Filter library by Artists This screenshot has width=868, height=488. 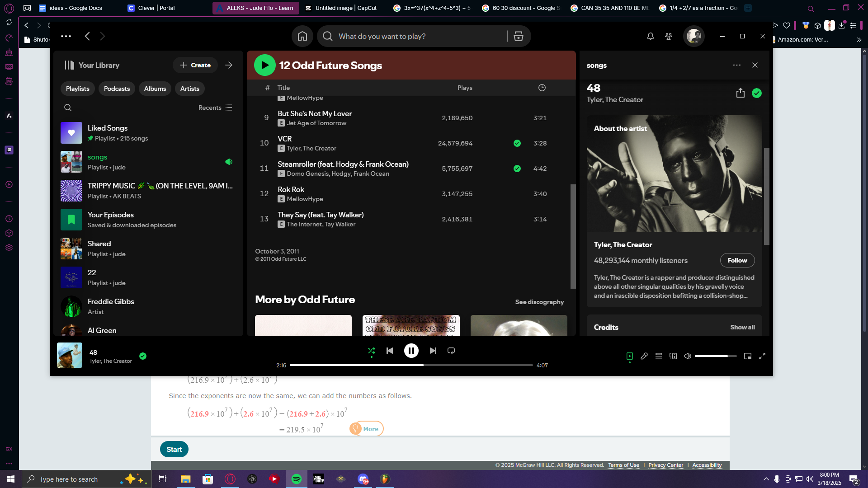click(x=190, y=89)
